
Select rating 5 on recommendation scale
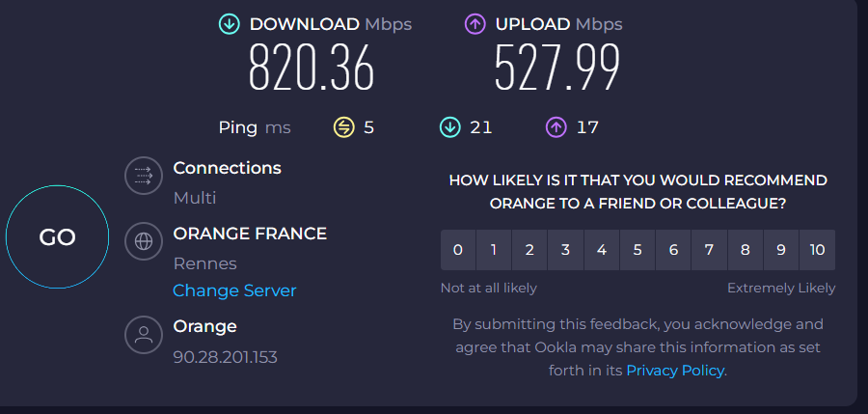tap(637, 250)
